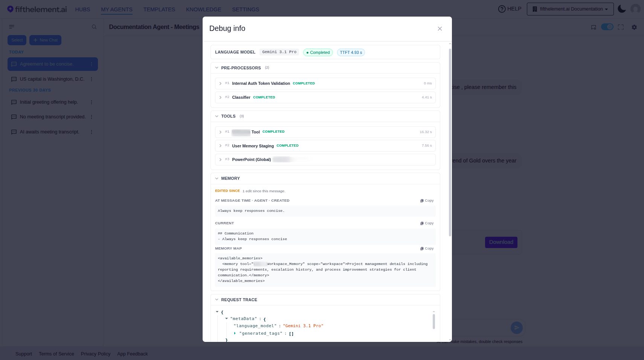644x360 pixels.
Task: Send message with the arrow button
Action: (517, 328)
